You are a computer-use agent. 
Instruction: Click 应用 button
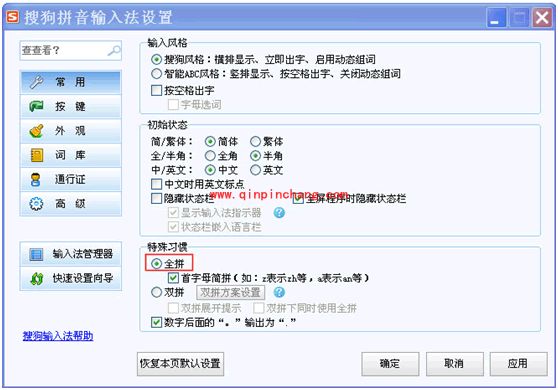pos(518,364)
